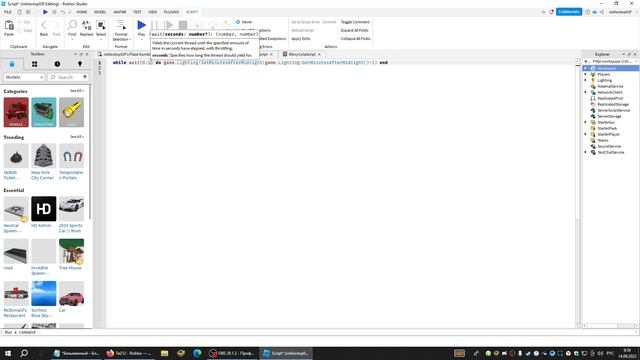Screen dimensions: 640x360
Task: Open Microsoft Edge from the taskbar
Action: coord(197,353)
